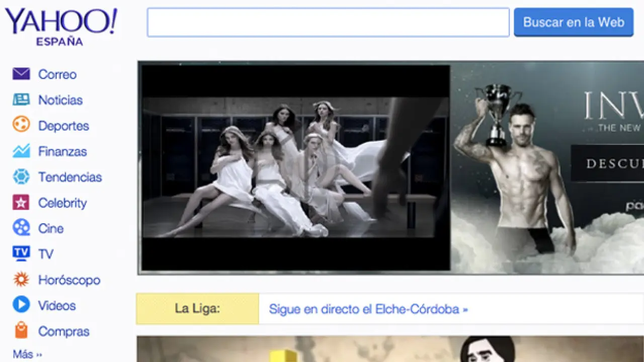Click the video ad with women in white
Viewport: 644px width, 362px height.
[295, 167]
